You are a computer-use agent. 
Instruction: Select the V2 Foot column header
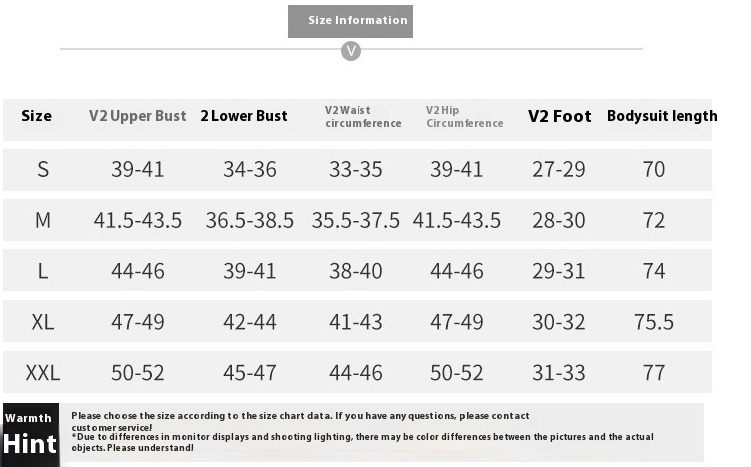pos(559,116)
